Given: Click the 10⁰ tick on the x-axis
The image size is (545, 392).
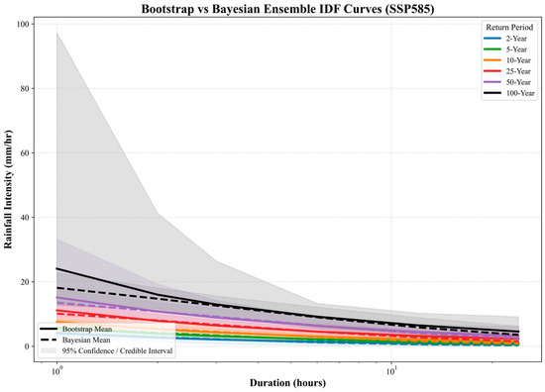Looking at the screenshot, I should [x=56, y=371].
